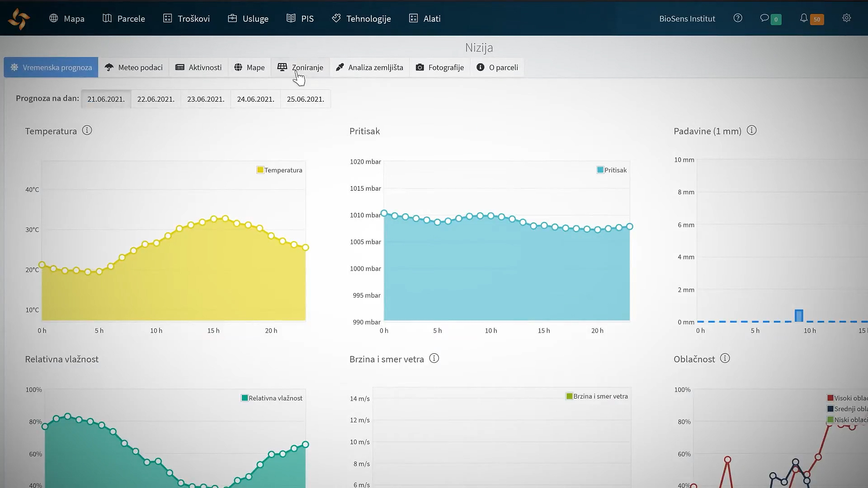Viewport: 868px width, 488px height.
Task: Click the list icon in Aktivnosti tab
Action: [180, 67]
